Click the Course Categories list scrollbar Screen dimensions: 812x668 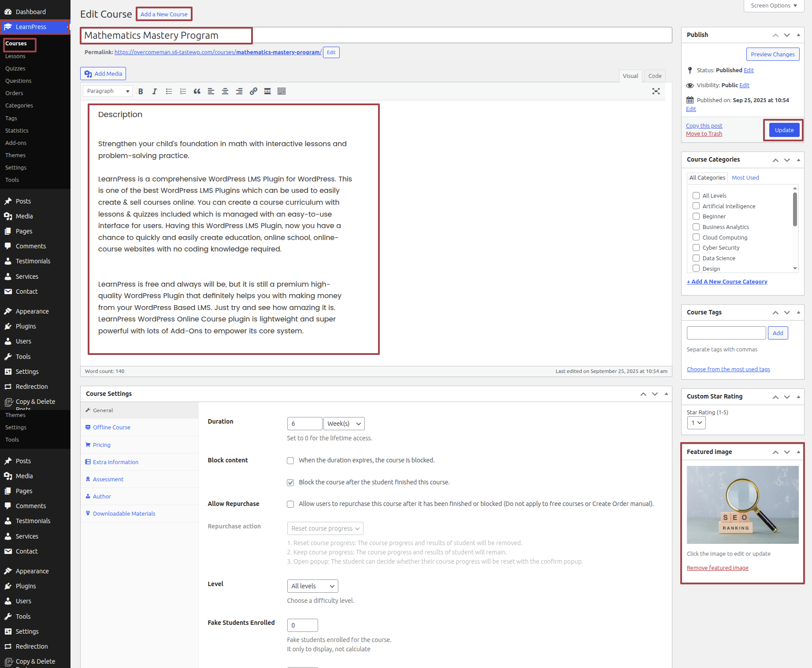tap(795, 210)
